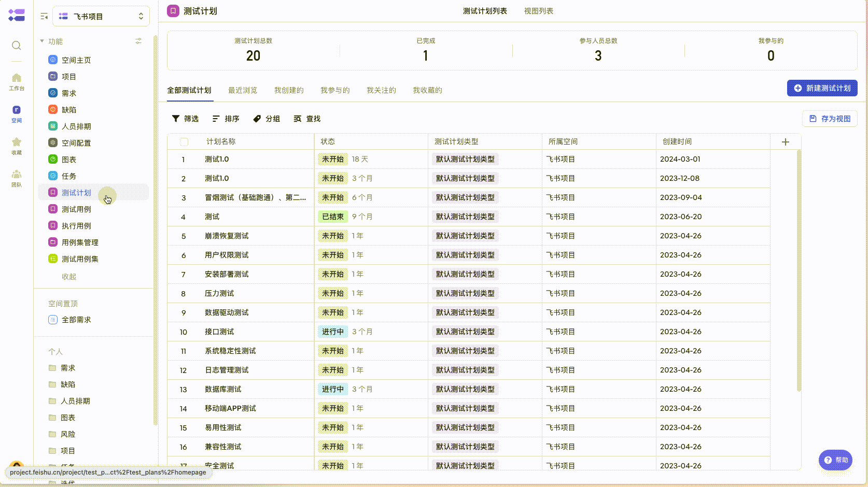Screen dimensions: 868x487
Task: Select the 最近浏览 tab
Action: [243, 90]
